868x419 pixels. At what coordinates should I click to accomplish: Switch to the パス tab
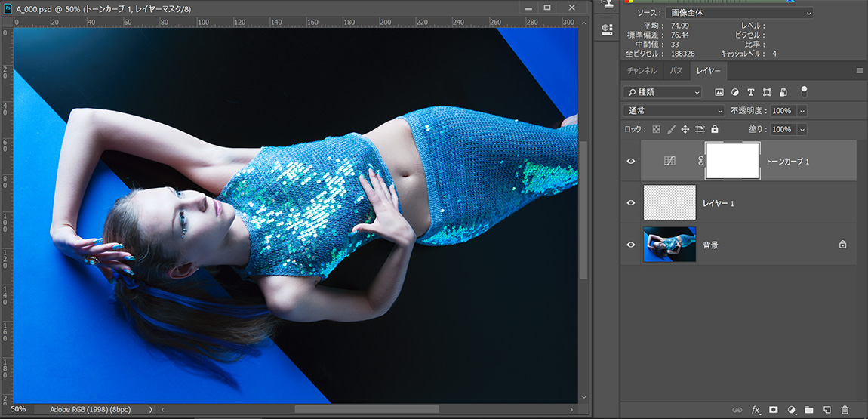676,71
